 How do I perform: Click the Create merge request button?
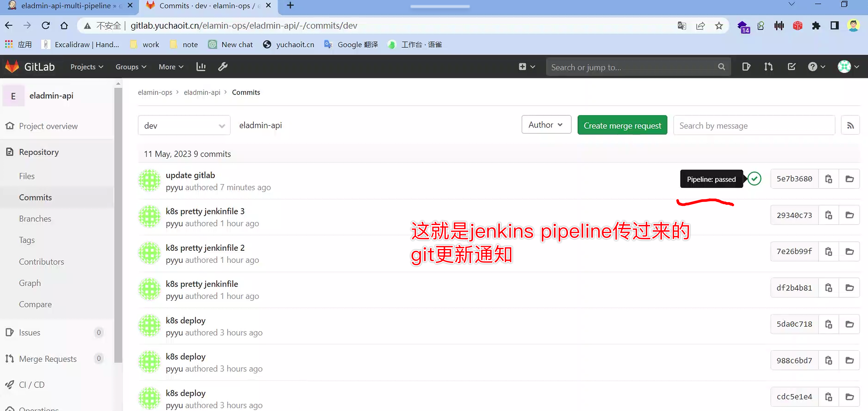point(622,126)
